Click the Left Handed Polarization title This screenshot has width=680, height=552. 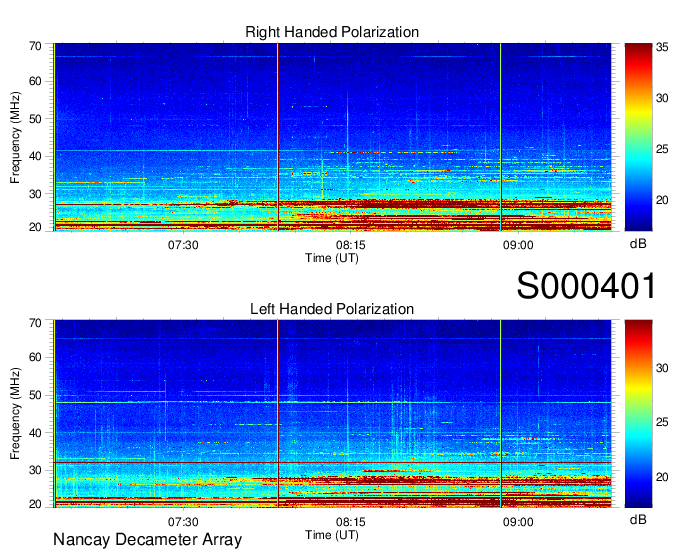click(332, 309)
